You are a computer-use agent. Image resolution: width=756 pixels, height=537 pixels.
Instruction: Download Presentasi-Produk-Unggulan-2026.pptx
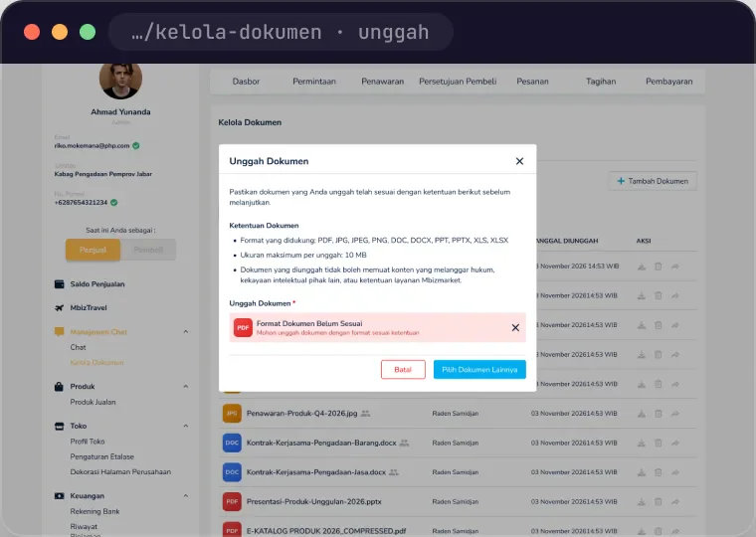642,502
